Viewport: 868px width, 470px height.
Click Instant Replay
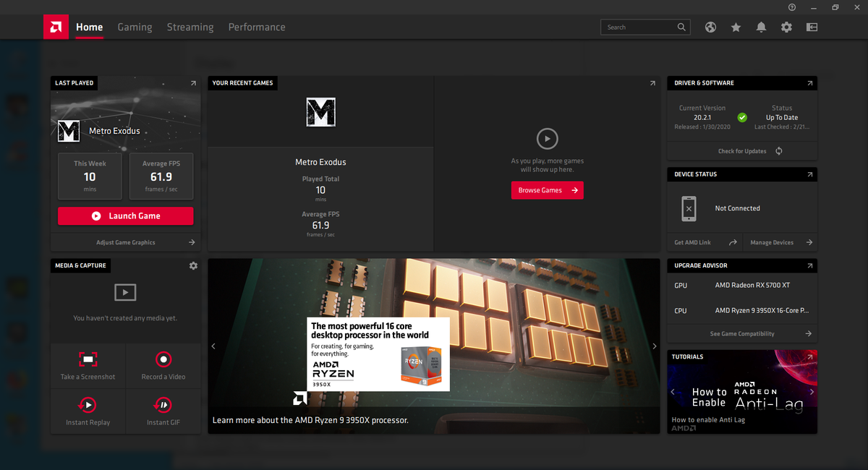(x=88, y=411)
